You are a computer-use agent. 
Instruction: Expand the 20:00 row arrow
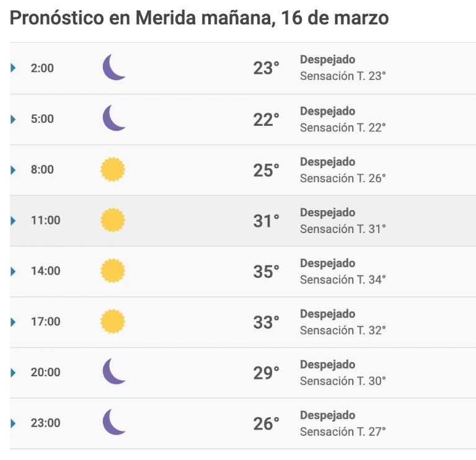pos(13,373)
